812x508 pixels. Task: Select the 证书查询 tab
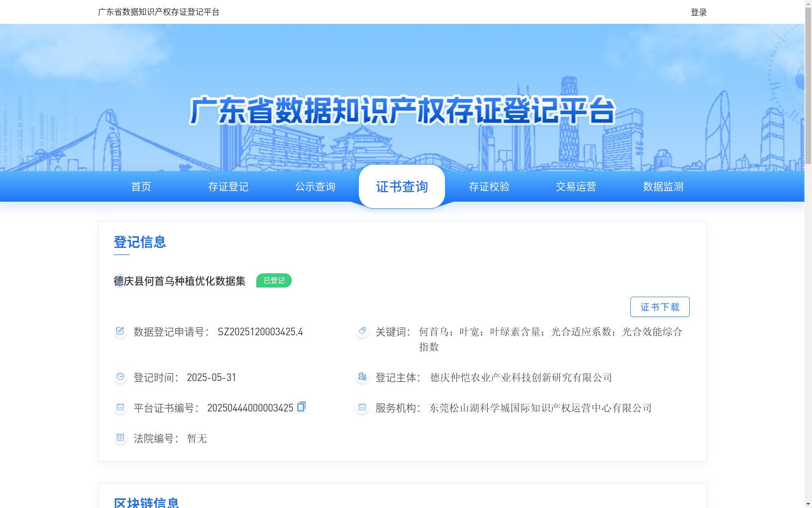(x=402, y=186)
